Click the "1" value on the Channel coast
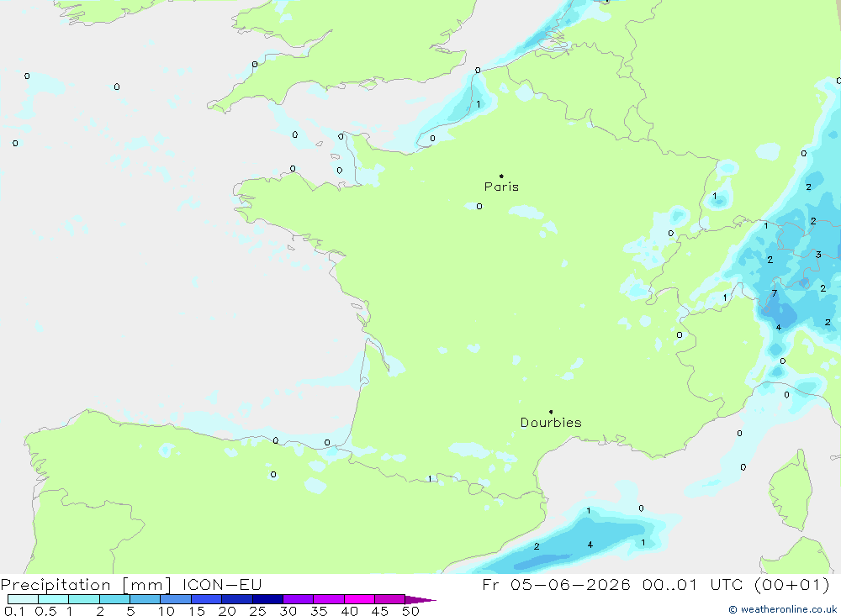Image resolution: width=841 pixels, height=616 pixels. tap(479, 104)
